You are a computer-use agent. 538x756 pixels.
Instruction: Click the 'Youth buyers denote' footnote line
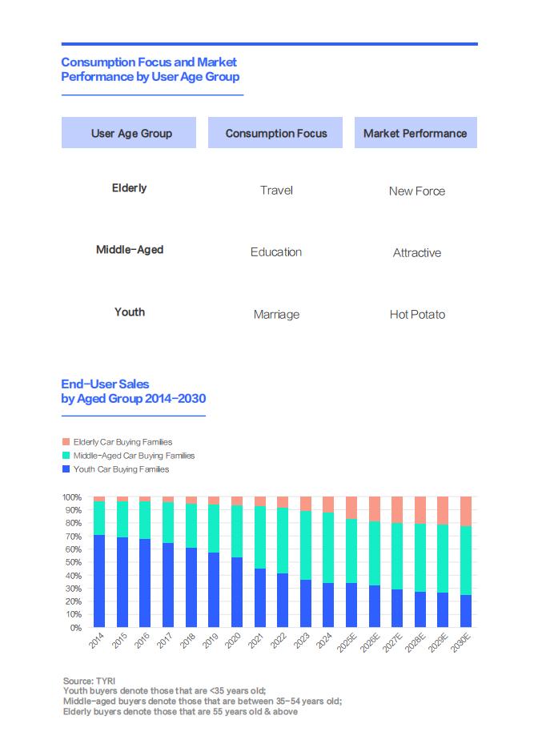pyautogui.click(x=164, y=691)
